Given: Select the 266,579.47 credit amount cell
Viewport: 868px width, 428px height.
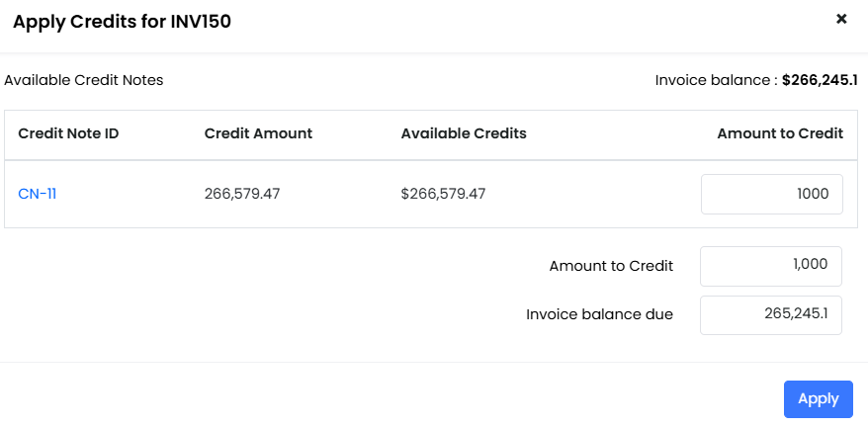Looking at the screenshot, I should click(x=242, y=194).
